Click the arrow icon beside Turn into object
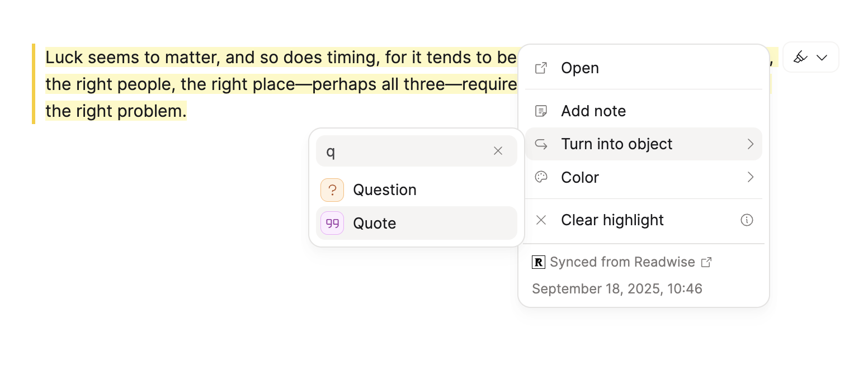 tap(541, 144)
